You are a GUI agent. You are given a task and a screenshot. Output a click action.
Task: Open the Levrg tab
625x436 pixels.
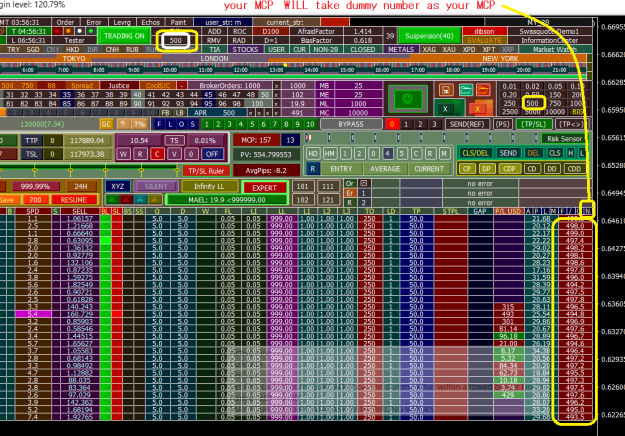(122, 22)
